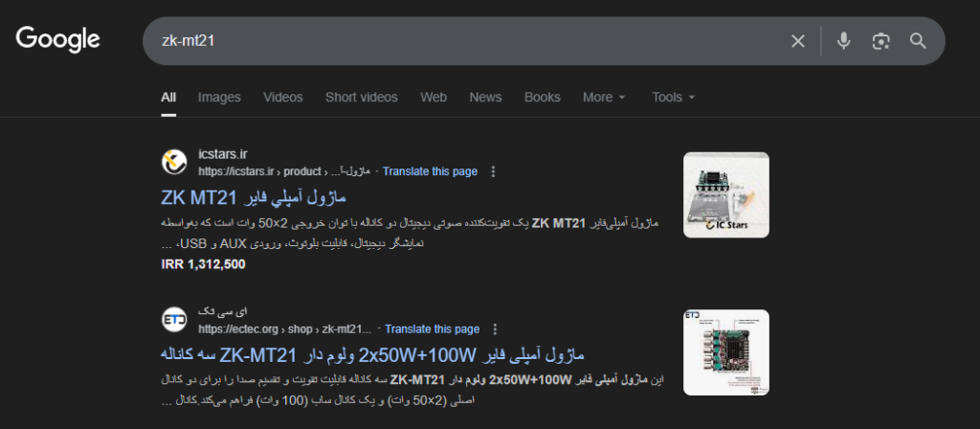The height and width of the screenshot is (429, 980).
Task: Click the IC Stars product thumbnail
Action: [x=726, y=195]
